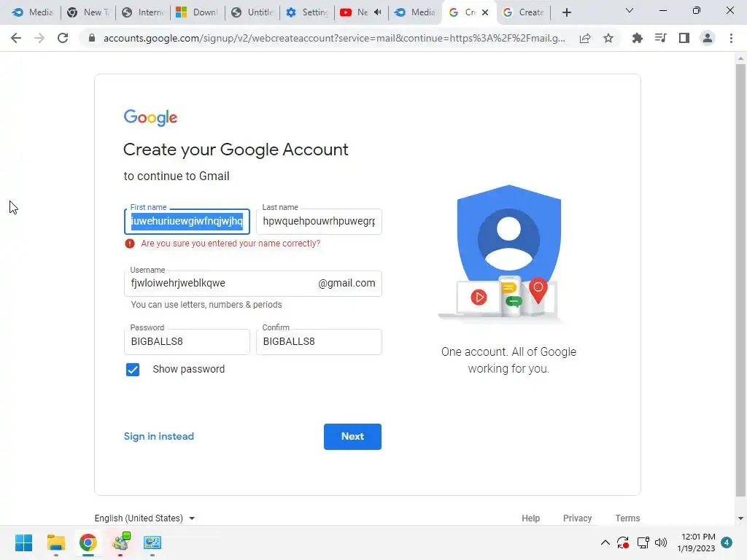
Task: Switch to the Untitled tab
Action: coord(252,12)
